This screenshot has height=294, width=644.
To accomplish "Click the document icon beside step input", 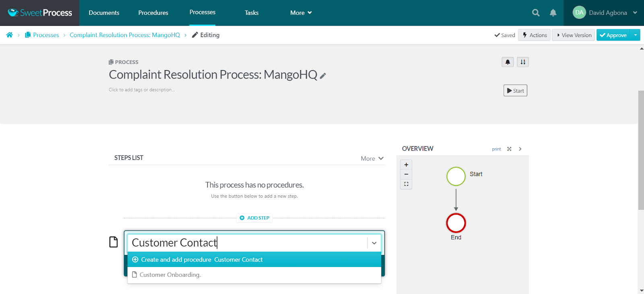I will tap(114, 242).
